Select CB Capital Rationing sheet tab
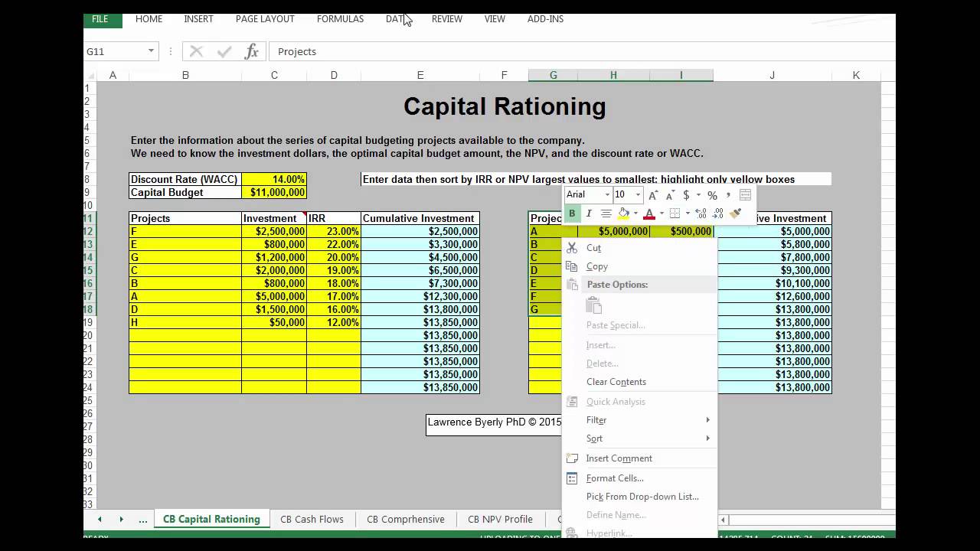 (211, 519)
